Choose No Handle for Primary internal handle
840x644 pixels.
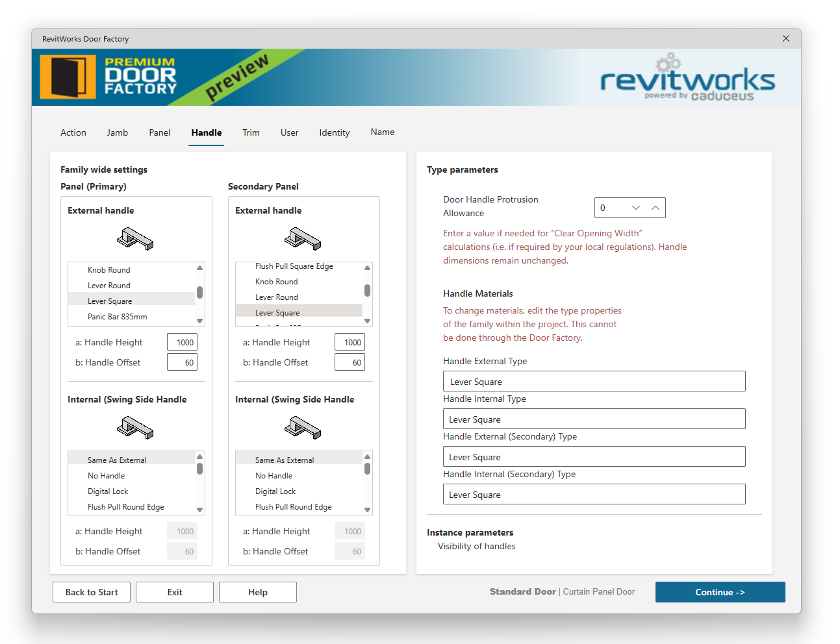pyautogui.click(x=107, y=476)
